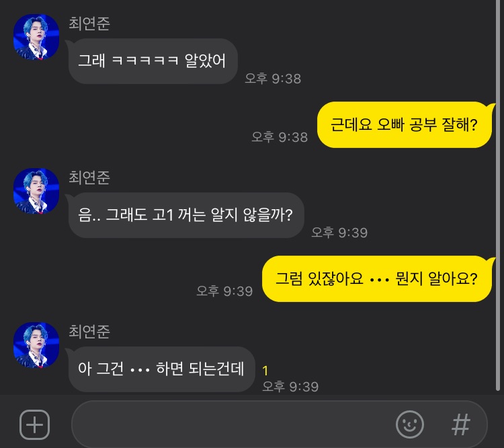Select the 그래 ㅋㅋㅋㅋㅋ 알았어 message bubble

(x=153, y=61)
